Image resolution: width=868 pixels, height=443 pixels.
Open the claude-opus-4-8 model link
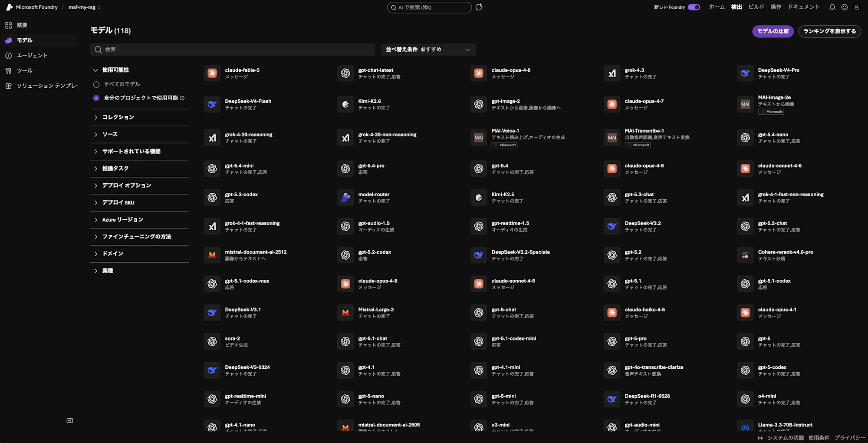coord(511,70)
